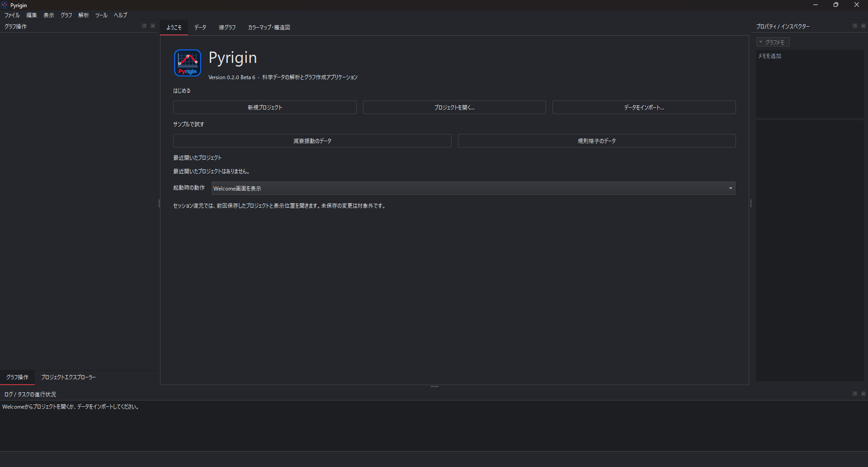Open the 表示 menu
This screenshot has width=868, height=467.
pos(49,15)
